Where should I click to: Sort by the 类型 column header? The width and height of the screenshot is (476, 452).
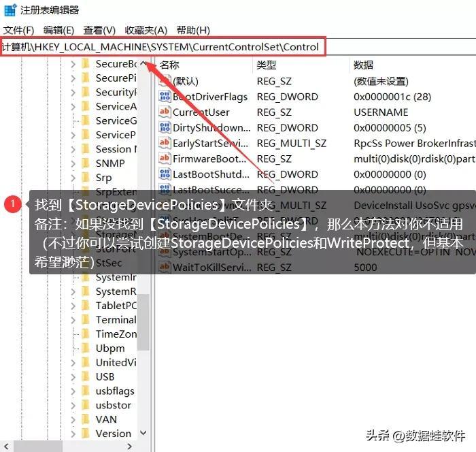[267, 65]
